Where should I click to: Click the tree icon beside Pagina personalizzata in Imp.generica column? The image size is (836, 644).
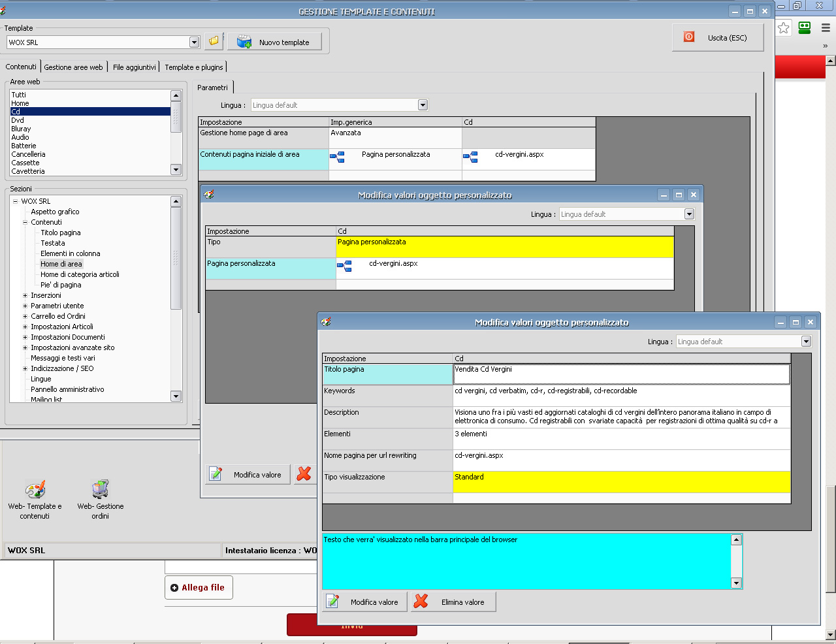[x=337, y=157]
